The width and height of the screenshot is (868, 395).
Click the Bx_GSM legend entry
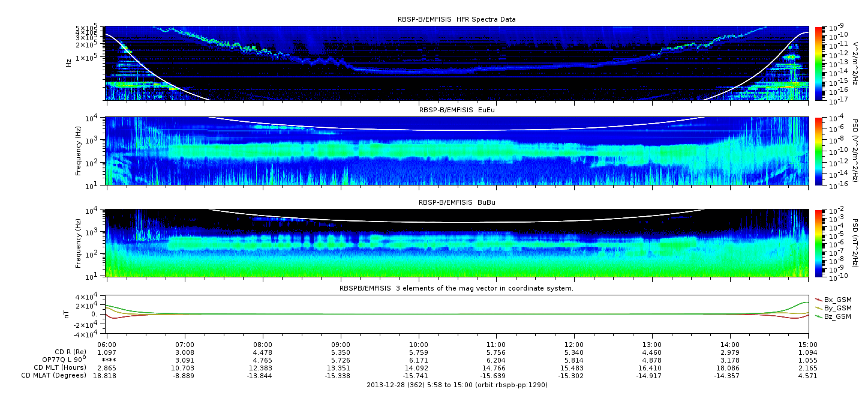click(837, 299)
